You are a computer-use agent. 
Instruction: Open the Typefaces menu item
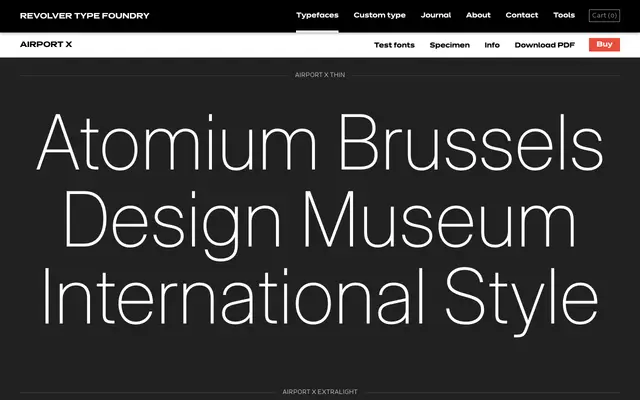point(317,15)
